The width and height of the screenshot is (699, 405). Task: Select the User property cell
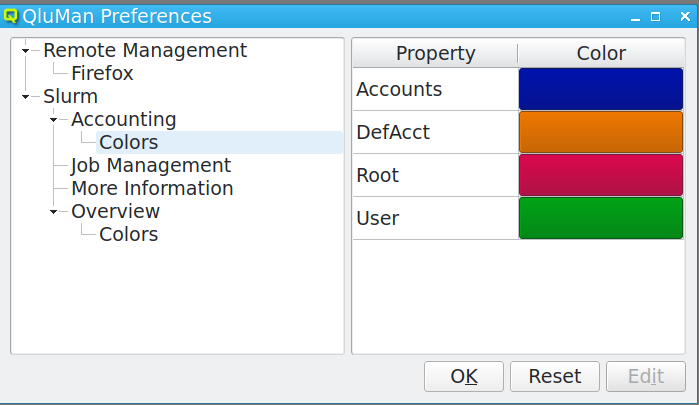(x=436, y=218)
